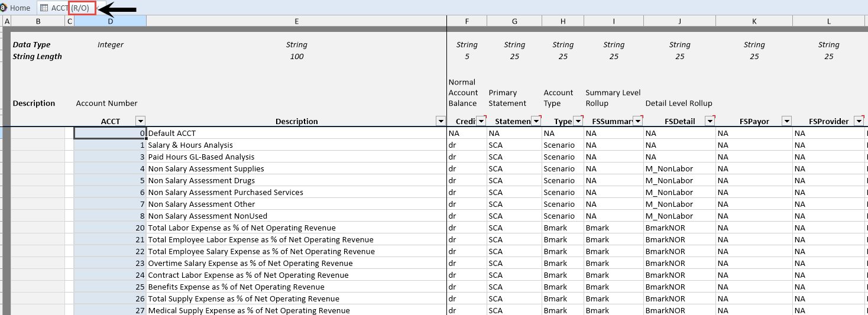Open the Description column filter dropdown

pyautogui.click(x=441, y=121)
